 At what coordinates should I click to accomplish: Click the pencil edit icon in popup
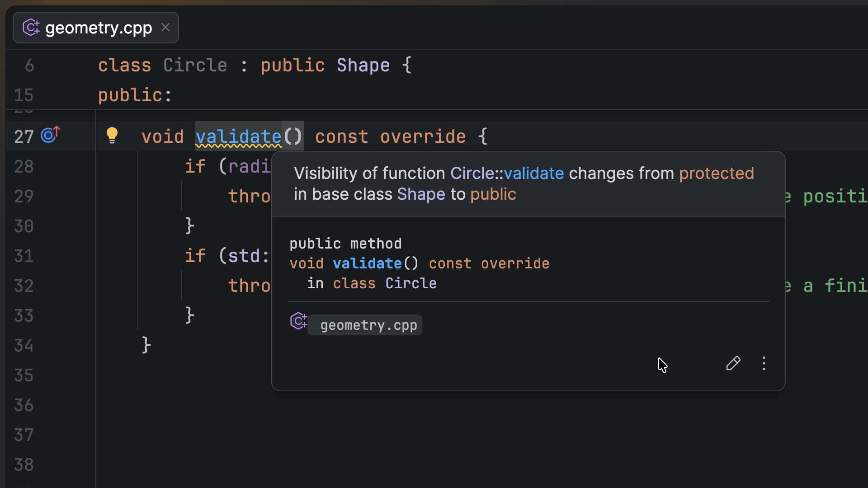[x=733, y=363]
